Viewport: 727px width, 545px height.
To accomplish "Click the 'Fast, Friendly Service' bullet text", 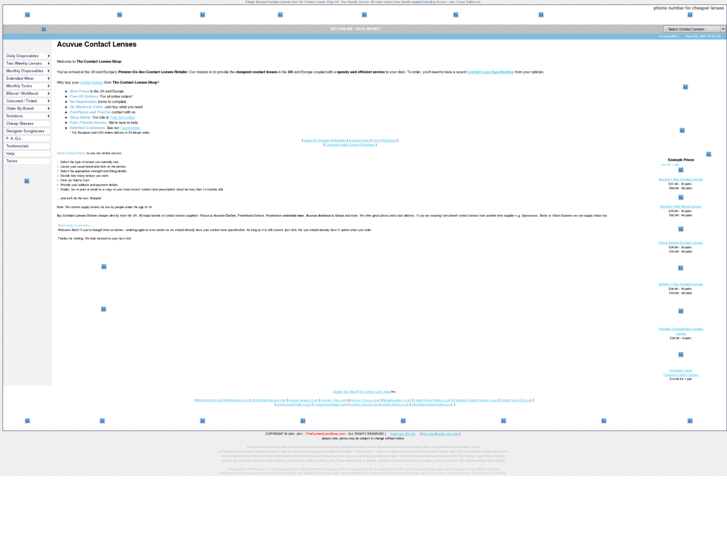I will pyautogui.click(x=88, y=122).
